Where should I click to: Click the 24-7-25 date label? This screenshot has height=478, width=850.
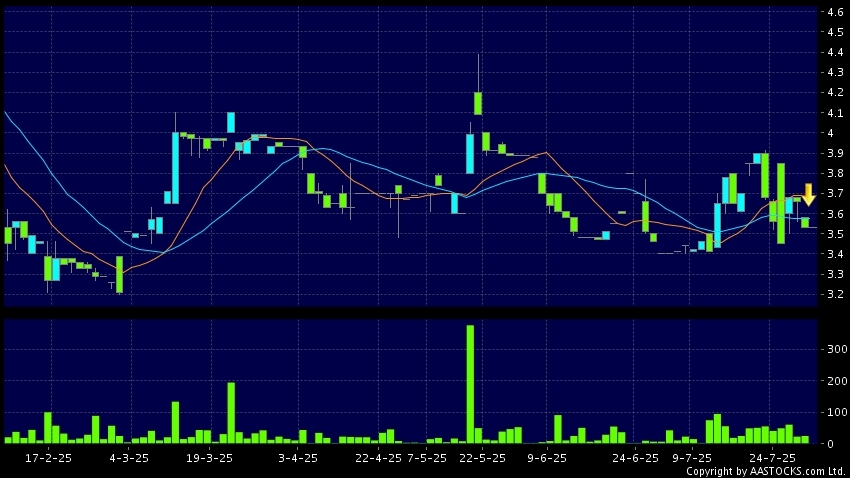point(772,458)
